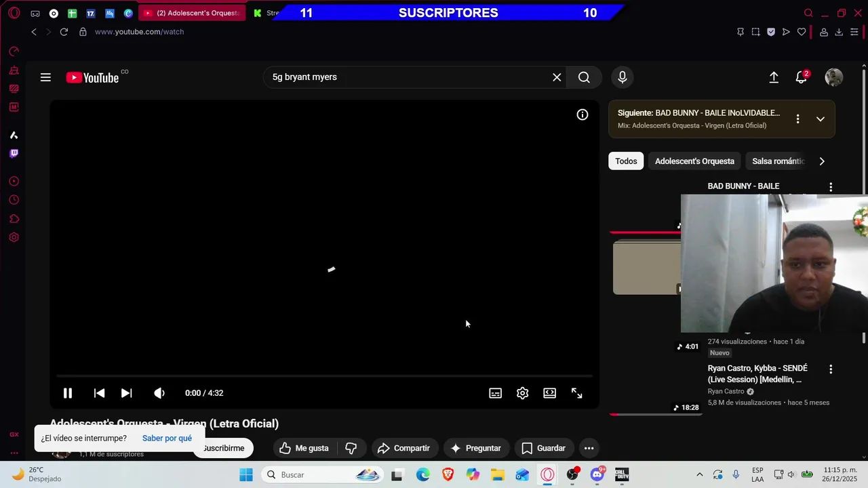
Task: Open player settings gear
Action: click(523, 393)
